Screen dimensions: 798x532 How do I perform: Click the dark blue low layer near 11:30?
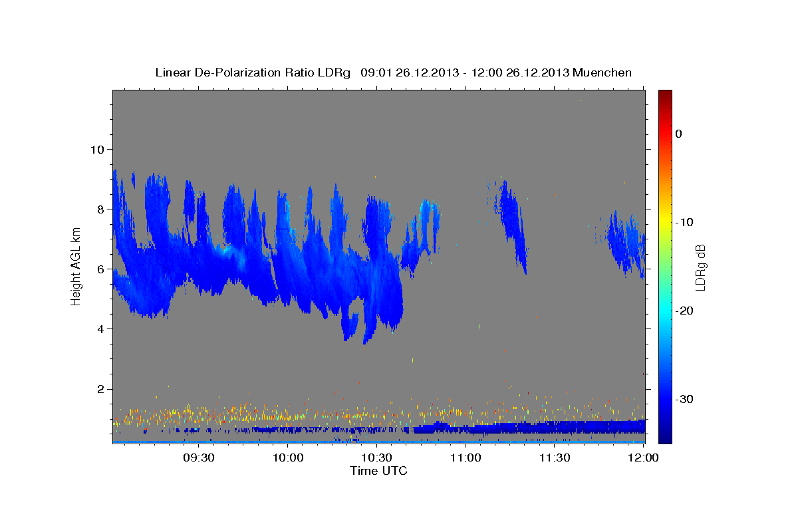coord(554,427)
